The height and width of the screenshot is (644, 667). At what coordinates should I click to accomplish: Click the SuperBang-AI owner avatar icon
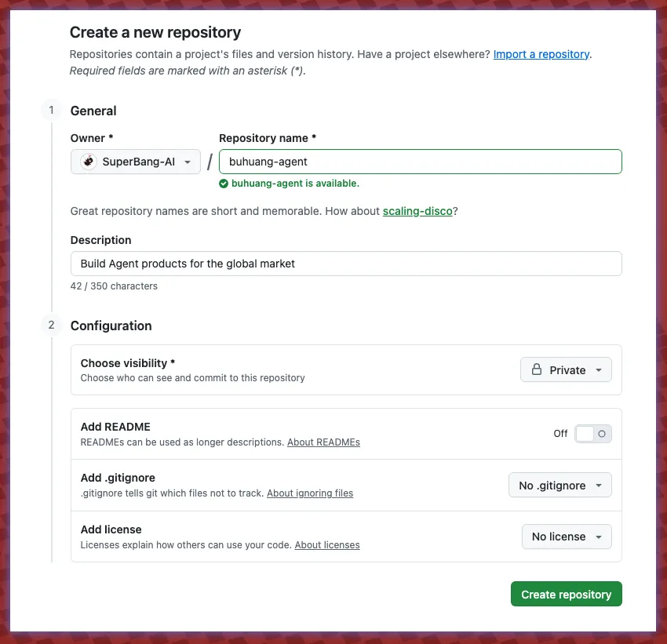click(89, 162)
